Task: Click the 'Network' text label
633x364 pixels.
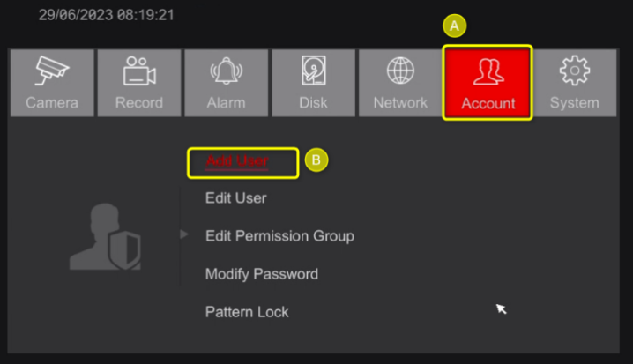Action: click(x=400, y=103)
